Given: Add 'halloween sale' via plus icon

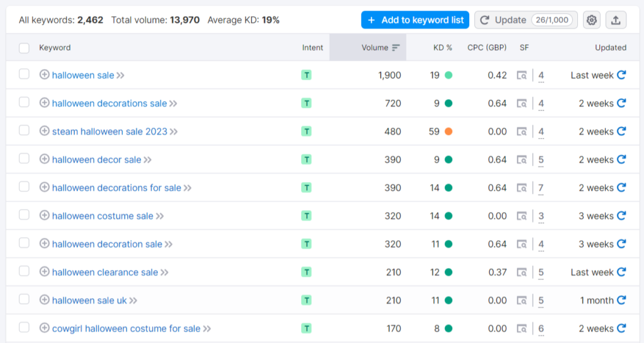Looking at the screenshot, I should tap(45, 75).
